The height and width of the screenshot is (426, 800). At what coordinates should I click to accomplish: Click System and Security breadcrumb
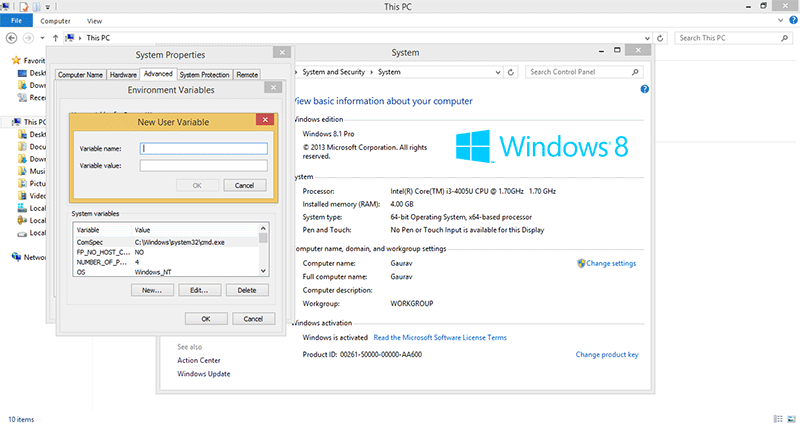pyautogui.click(x=334, y=72)
